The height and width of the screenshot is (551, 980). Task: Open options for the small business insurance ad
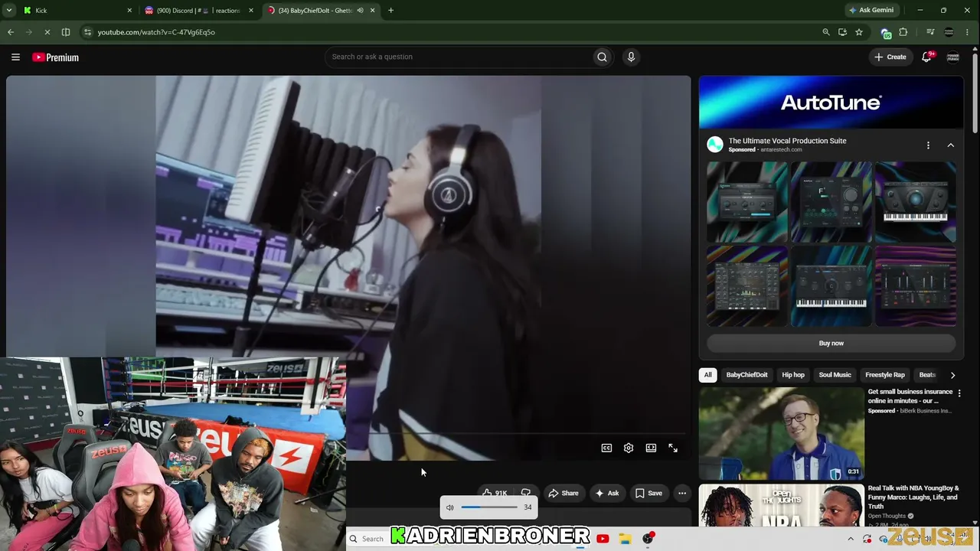(x=959, y=393)
